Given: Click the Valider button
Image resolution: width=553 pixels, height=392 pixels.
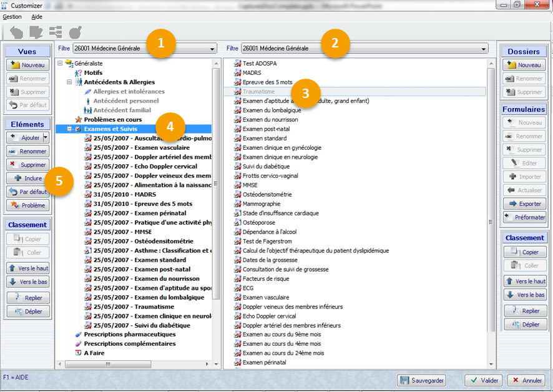Looking at the screenshot, I should (x=482, y=380).
